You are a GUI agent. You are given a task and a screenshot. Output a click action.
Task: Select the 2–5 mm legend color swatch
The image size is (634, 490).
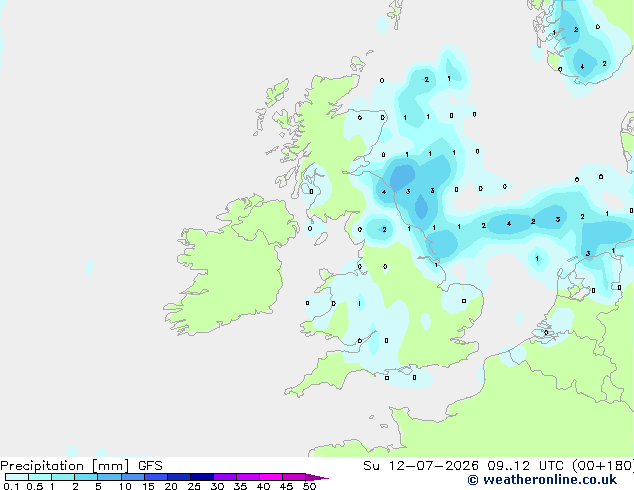point(86,477)
